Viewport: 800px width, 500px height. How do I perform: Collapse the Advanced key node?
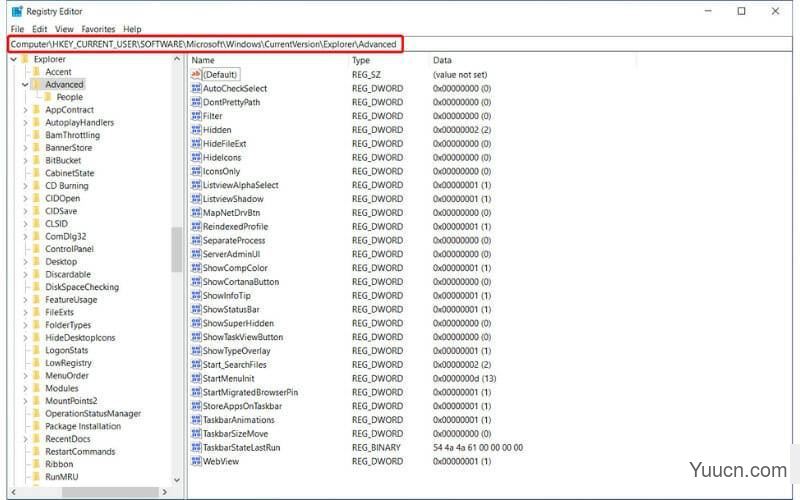coord(25,85)
